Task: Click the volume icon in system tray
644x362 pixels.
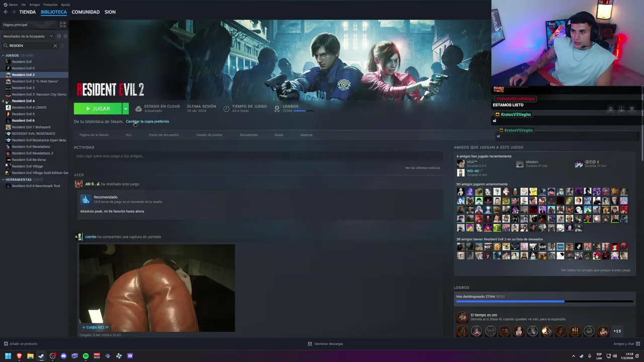Action: (615, 356)
